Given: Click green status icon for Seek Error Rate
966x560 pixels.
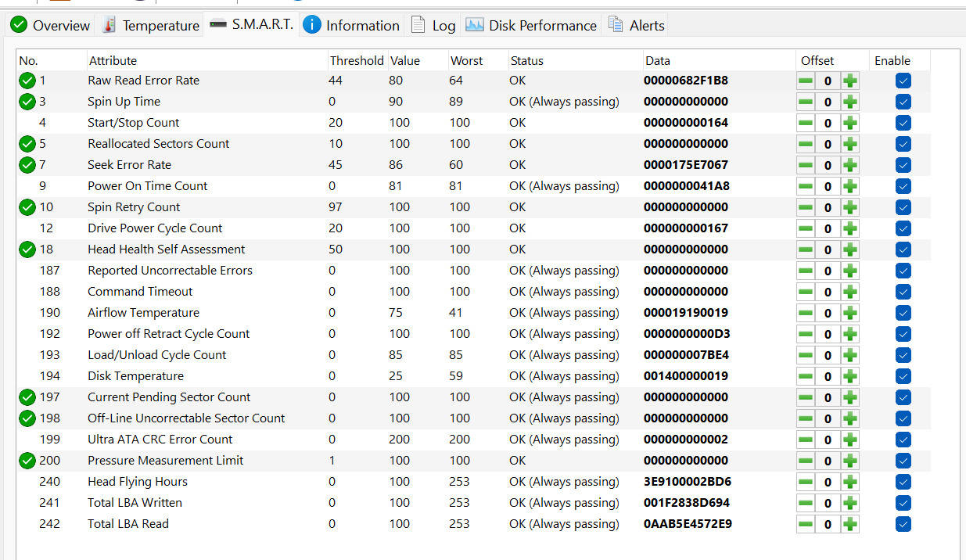Looking at the screenshot, I should [x=27, y=165].
